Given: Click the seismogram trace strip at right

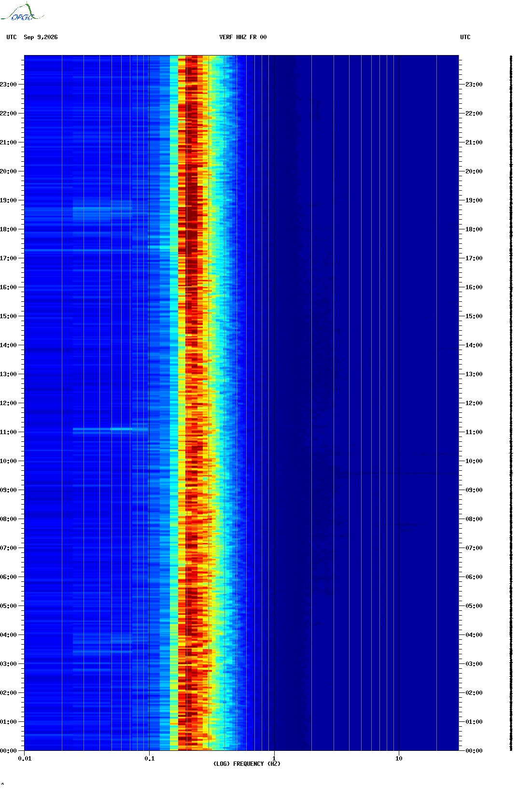Looking at the screenshot, I should pos(511,403).
